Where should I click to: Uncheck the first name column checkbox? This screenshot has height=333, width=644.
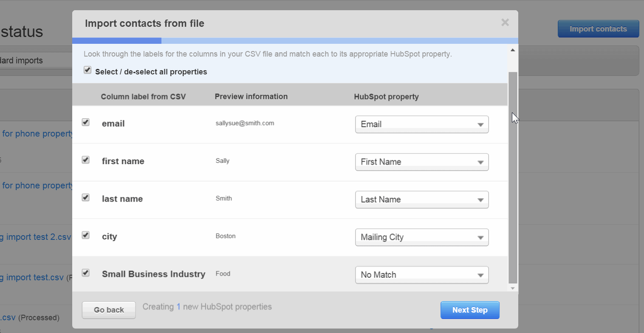point(86,160)
